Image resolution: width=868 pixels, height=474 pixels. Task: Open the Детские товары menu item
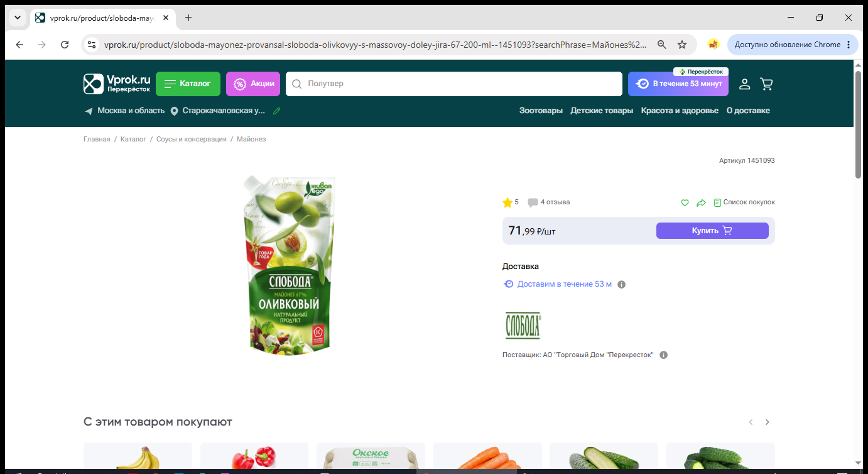click(602, 111)
